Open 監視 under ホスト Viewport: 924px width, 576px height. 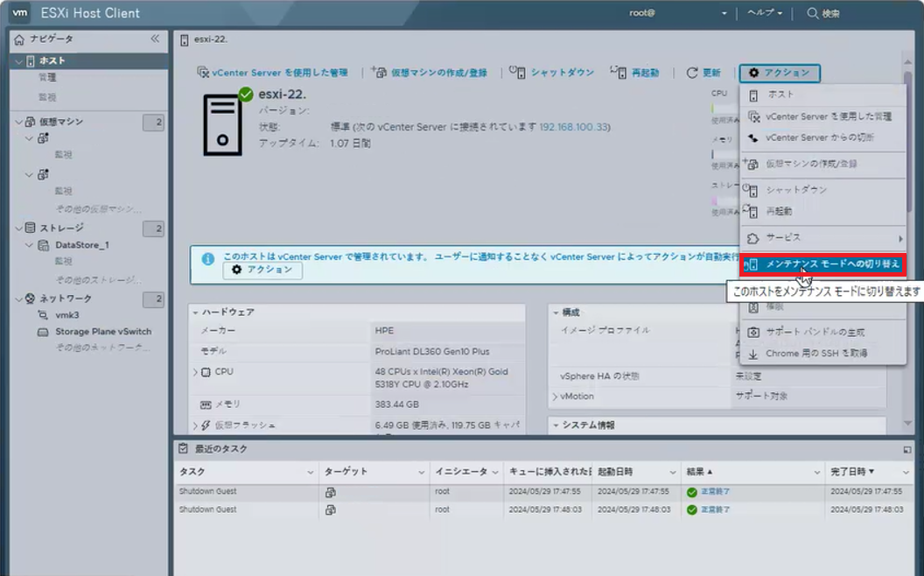47,97
